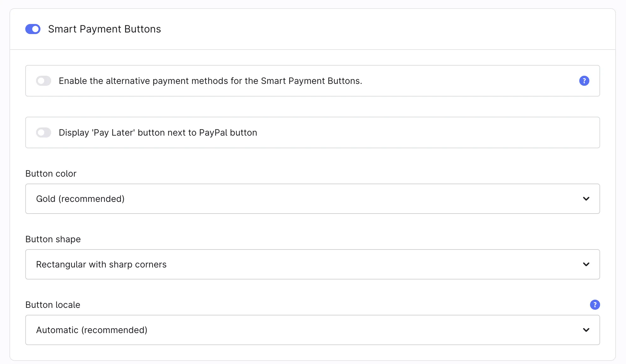Click the Button shape chevron arrow
Image resolution: width=626 pixels, height=364 pixels.
point(586,264)
